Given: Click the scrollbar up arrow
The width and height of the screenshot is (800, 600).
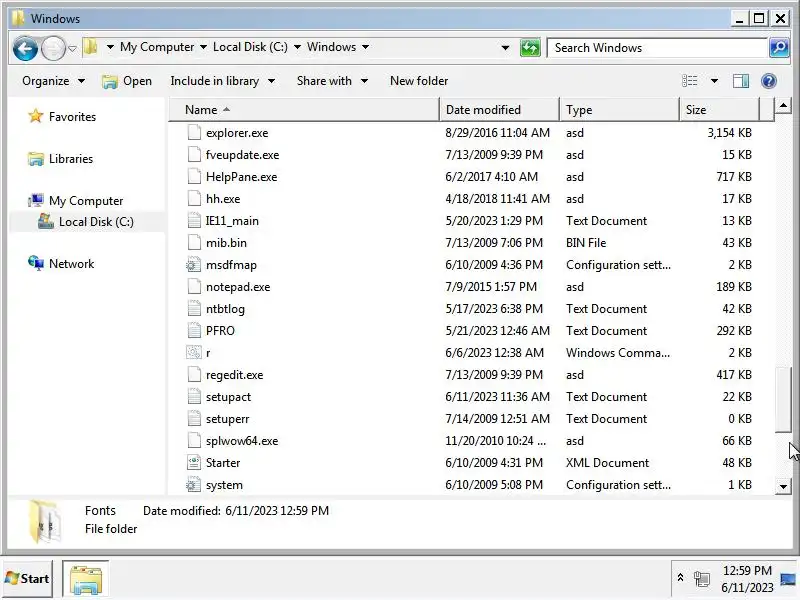Looking at the screenshot, I should click(783, 106).
